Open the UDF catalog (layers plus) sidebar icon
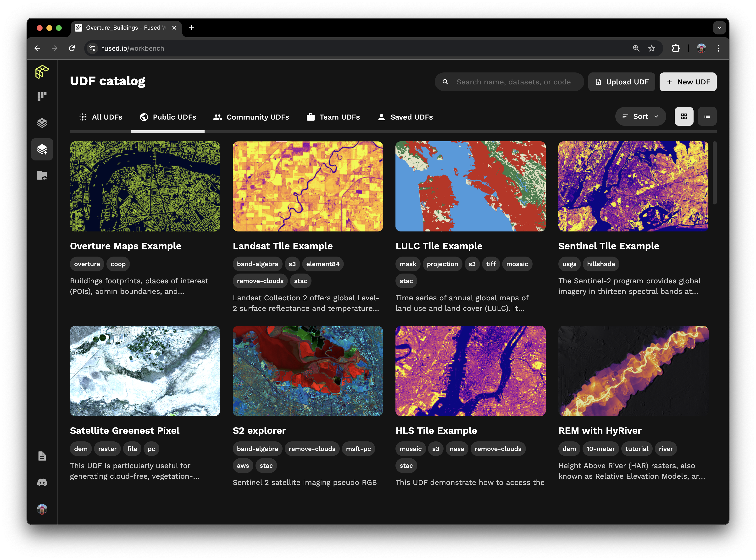The width and height of the screenshot is (756, 560). click(42, 149)
